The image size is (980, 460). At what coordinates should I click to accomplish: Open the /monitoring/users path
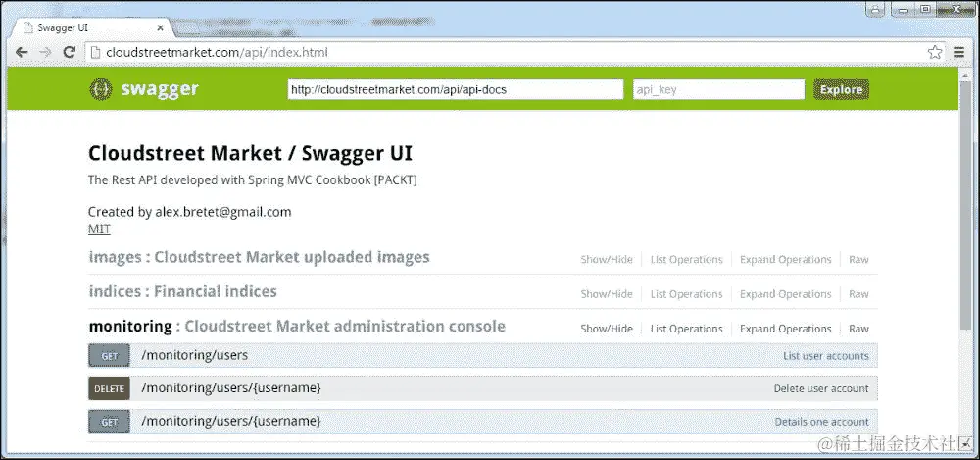195,355
